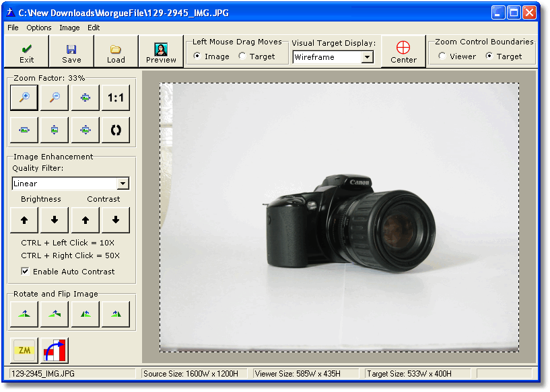Click the four-arrow fit icon beside 1:1
Screen dimensions: 550x392
coord(85,97)
